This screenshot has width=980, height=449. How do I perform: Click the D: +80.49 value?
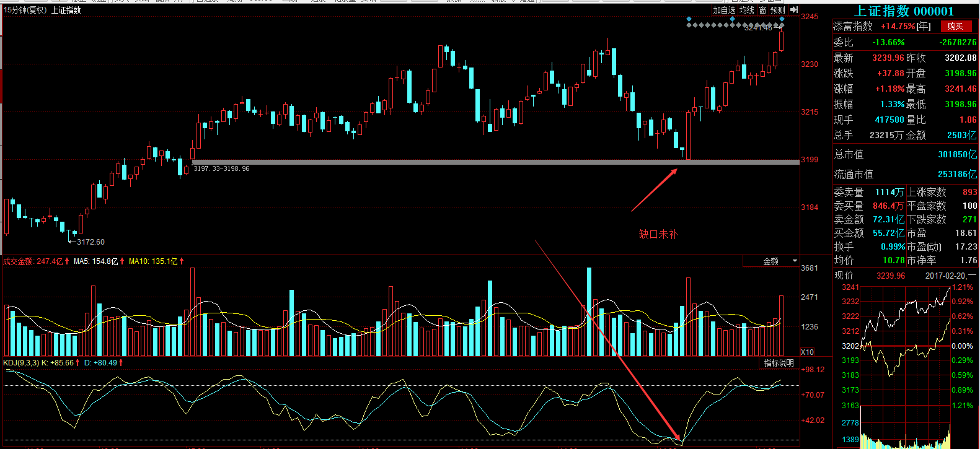100,363
